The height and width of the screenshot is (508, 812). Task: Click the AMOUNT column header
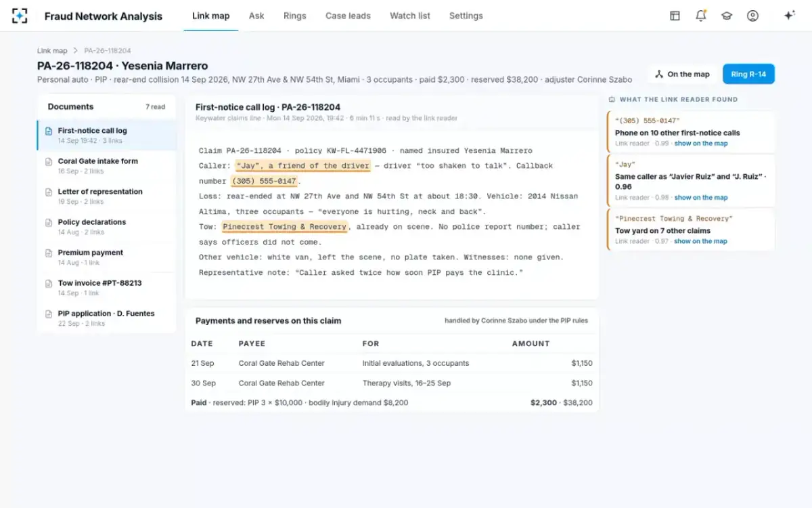coord(531,343)
